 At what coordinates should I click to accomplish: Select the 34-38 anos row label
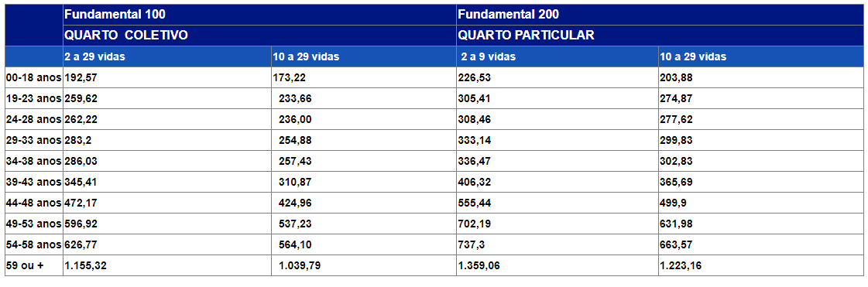tap(34, 161)
